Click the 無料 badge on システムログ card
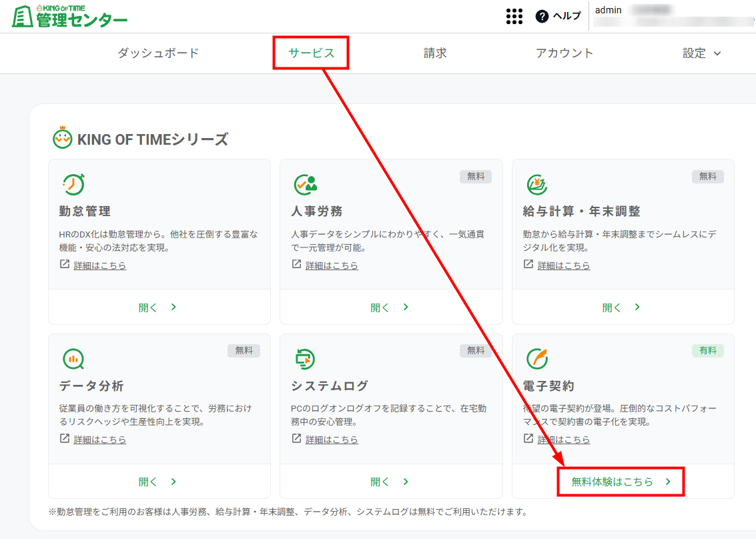Screen dimensions: 756x539 pos(475,350)
